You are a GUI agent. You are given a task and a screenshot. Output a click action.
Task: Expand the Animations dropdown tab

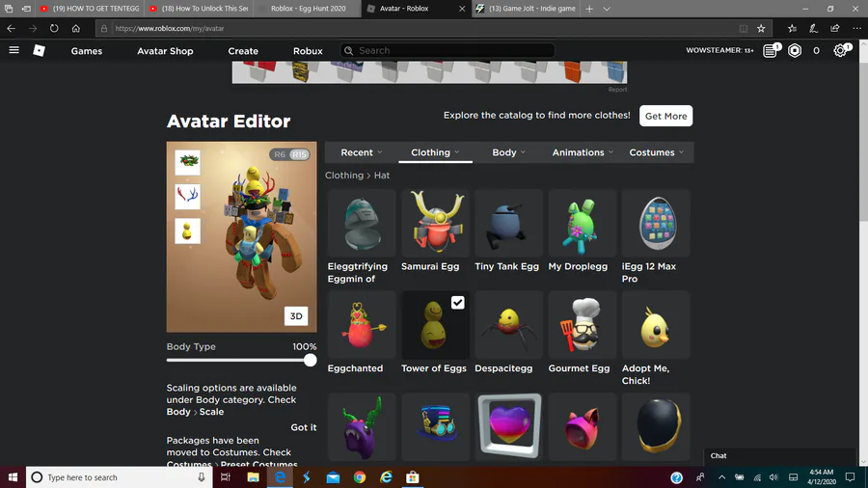(x=583, y=152)
